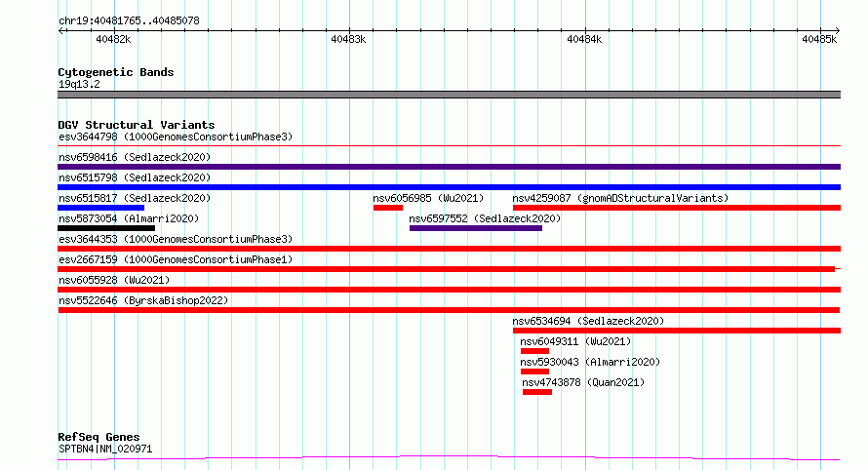The image size is (868, 470).
Task: Open nsv4259087 gnomADStructuralVariants label
Action: (620, 198)
